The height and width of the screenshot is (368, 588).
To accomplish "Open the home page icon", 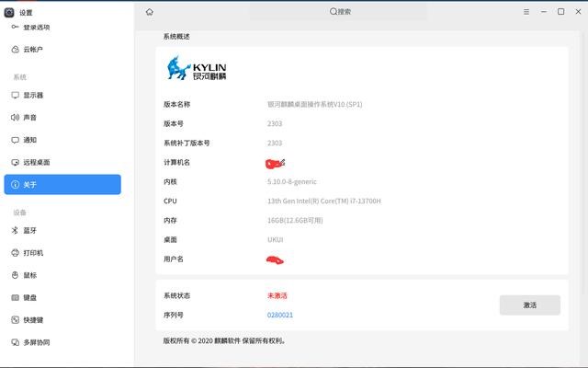I will coord(149,12).
